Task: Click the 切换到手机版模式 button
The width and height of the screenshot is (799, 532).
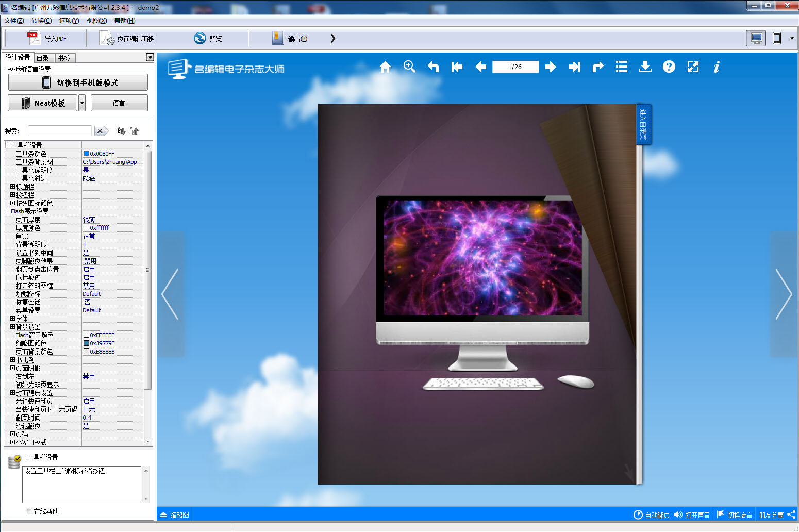Action: (78, 82)
